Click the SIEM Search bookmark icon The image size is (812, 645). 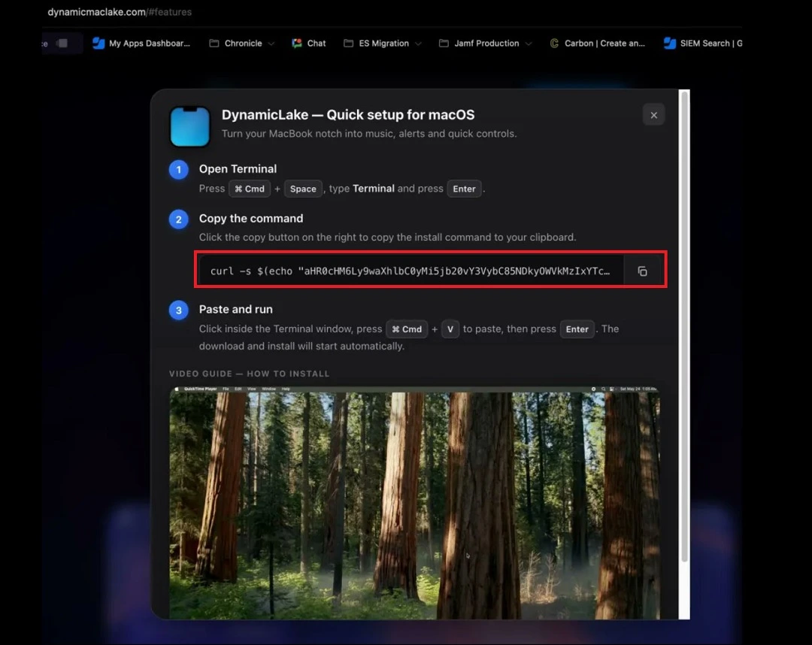(x=670, y=44)
